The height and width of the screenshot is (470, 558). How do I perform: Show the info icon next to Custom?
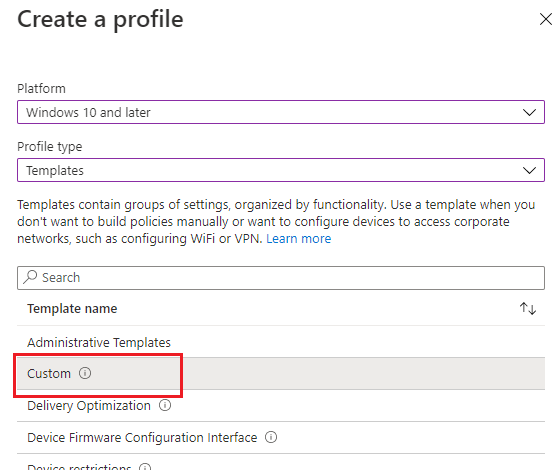tap(85, 373)
